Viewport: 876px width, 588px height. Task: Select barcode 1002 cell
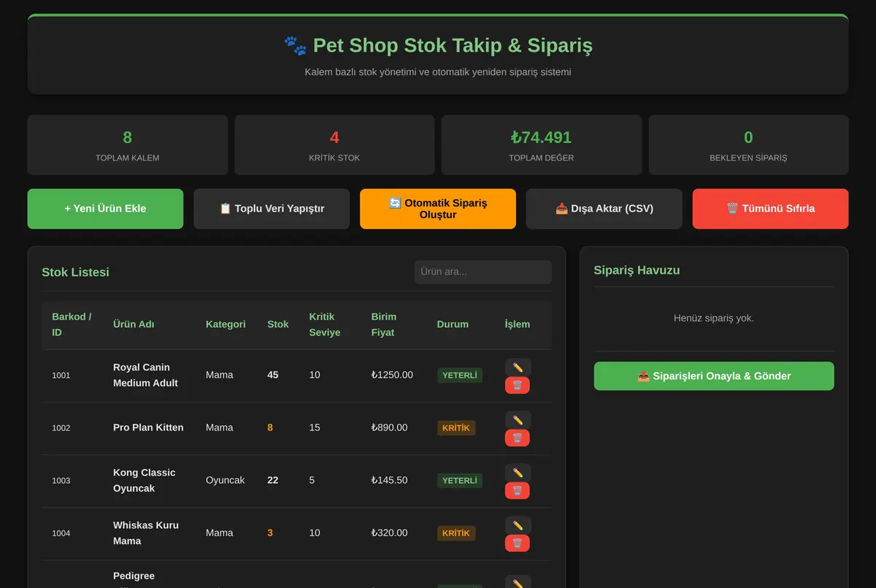(61, 428)
